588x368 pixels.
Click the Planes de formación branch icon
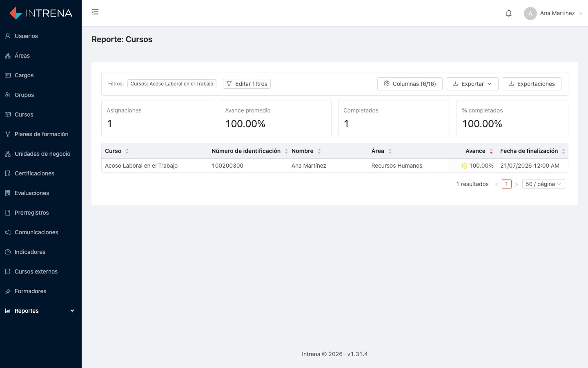pos(8,134)
